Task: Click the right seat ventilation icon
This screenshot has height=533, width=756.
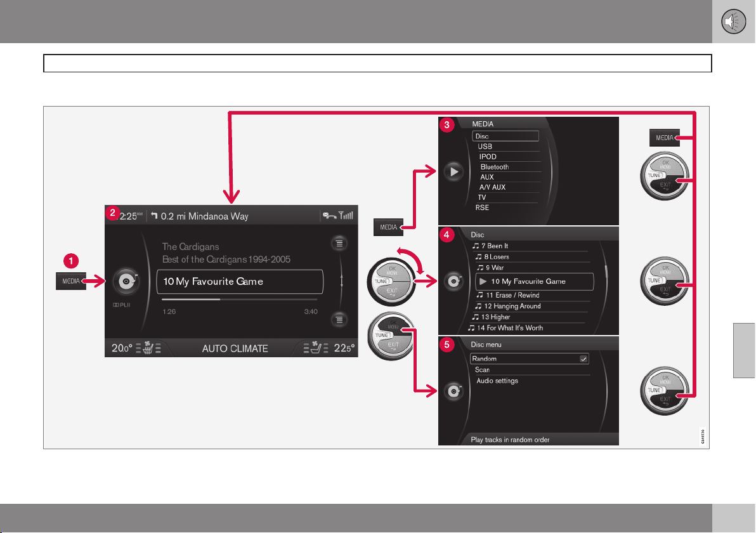Action: point(316,348)
